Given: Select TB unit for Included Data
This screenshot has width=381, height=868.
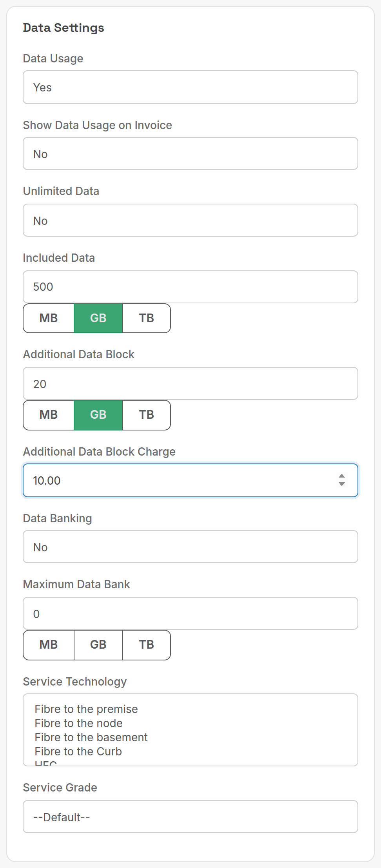Looking at the screenshot, I should coord(147,318).
